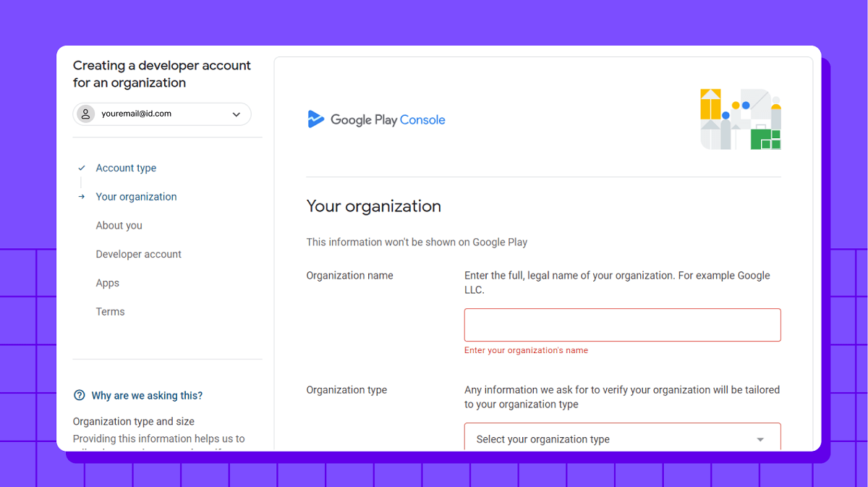Click the Organization name input field
The height and width of the screenshot is (487, 868).
pyautogui.click(x=622, y=325)
